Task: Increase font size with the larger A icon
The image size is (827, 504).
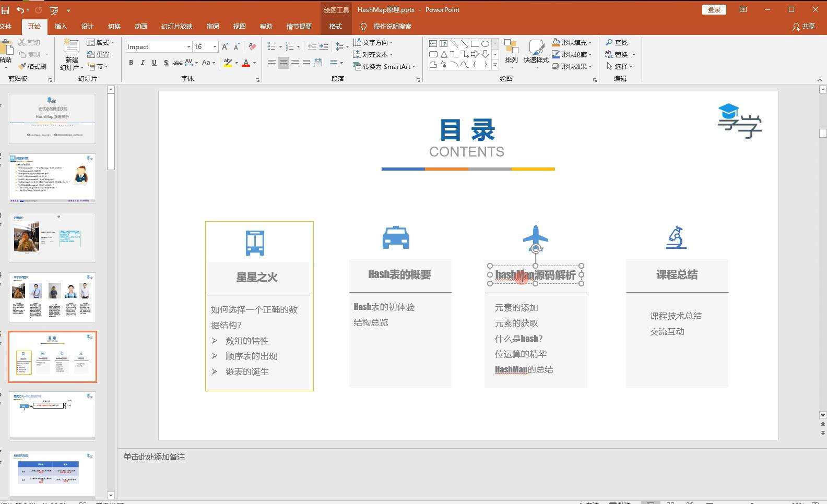Action: tap(225, 47)
